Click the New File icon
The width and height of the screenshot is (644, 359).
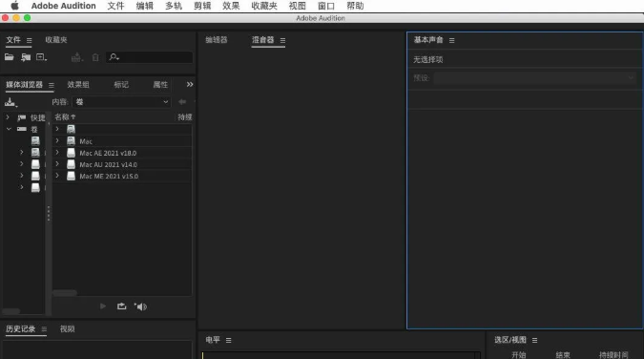click(41, 57)
